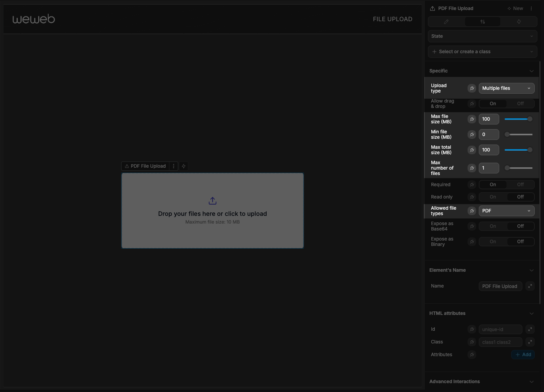Click the New button in panel header
This screenshot has height=392, width=544.
click(x=515, y=8)
